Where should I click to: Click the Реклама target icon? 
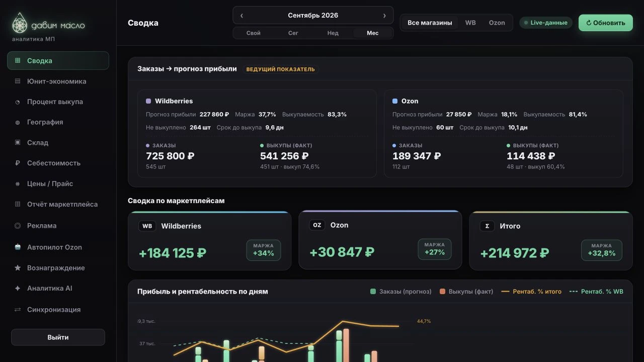pos(18,226)
